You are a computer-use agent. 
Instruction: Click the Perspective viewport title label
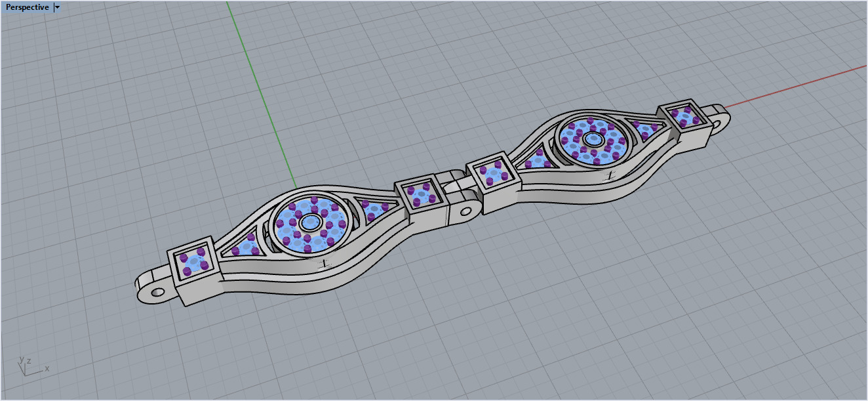tap(27, 7)
